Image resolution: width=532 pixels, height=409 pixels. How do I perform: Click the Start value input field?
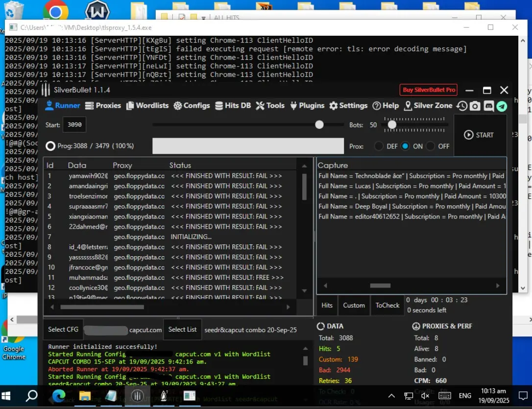click(74, 125)
